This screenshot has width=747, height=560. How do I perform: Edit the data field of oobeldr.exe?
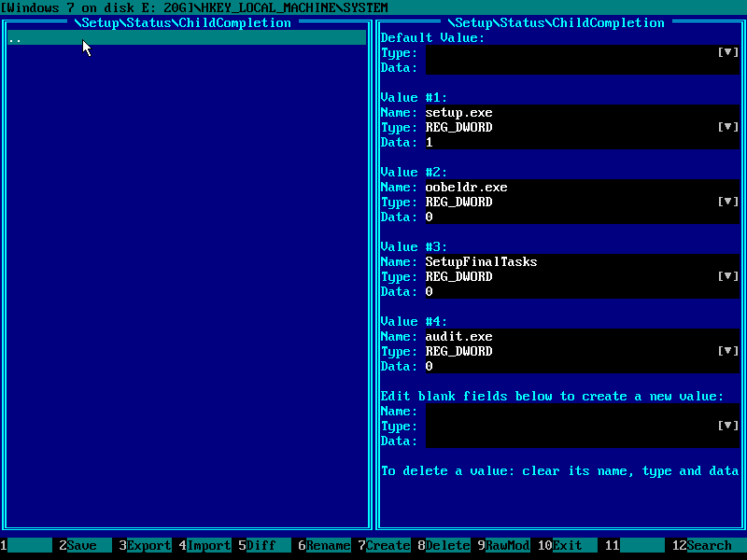click(582, 217)
